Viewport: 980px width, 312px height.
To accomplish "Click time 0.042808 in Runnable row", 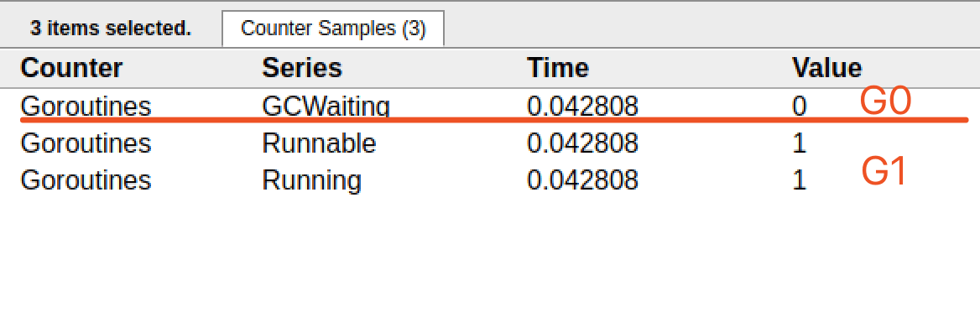I will tap(582, 143).
